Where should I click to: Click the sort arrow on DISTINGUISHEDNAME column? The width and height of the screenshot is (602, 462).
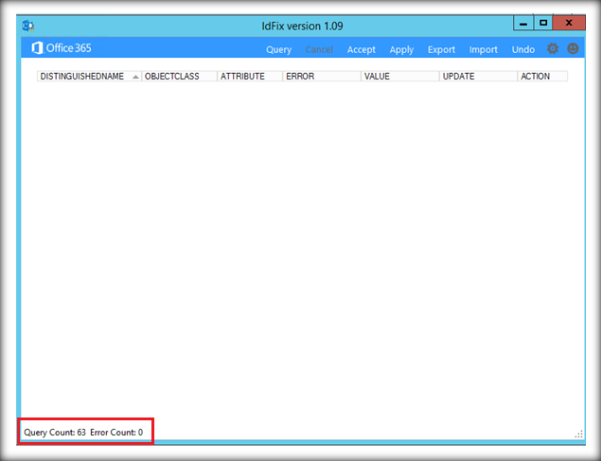pos(135,77)
